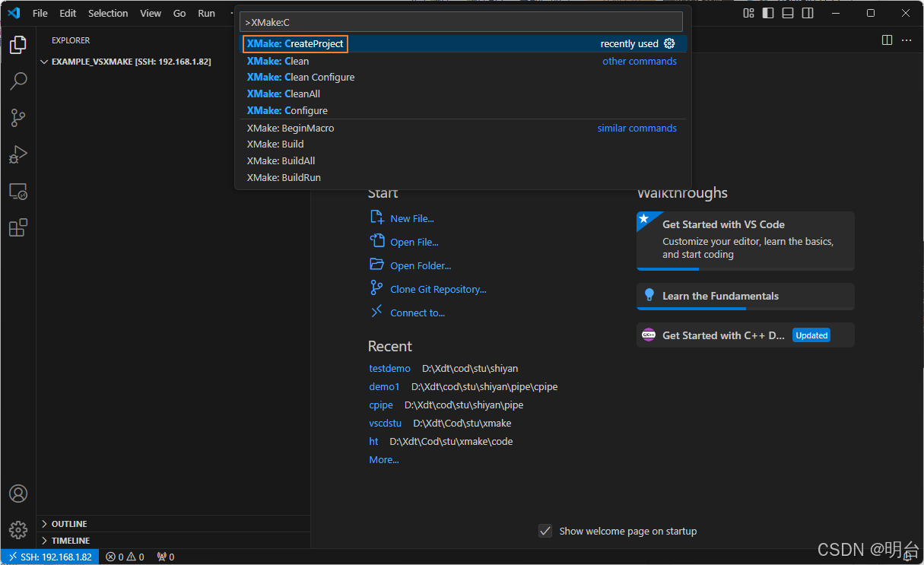Open the File menu

pos(40,13)
